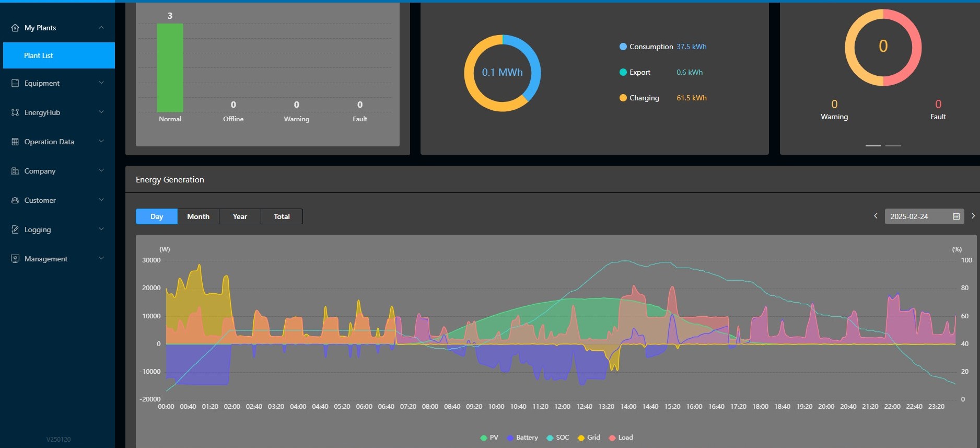Select the Plant List menu item
The width and height of the screenshot is (980, 448).
(39, 55)
